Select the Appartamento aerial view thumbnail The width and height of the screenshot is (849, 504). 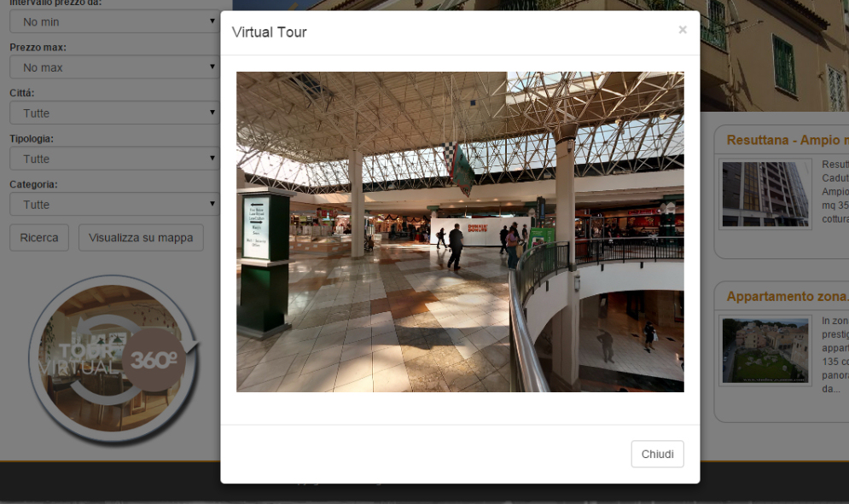(x=765, y=350)
